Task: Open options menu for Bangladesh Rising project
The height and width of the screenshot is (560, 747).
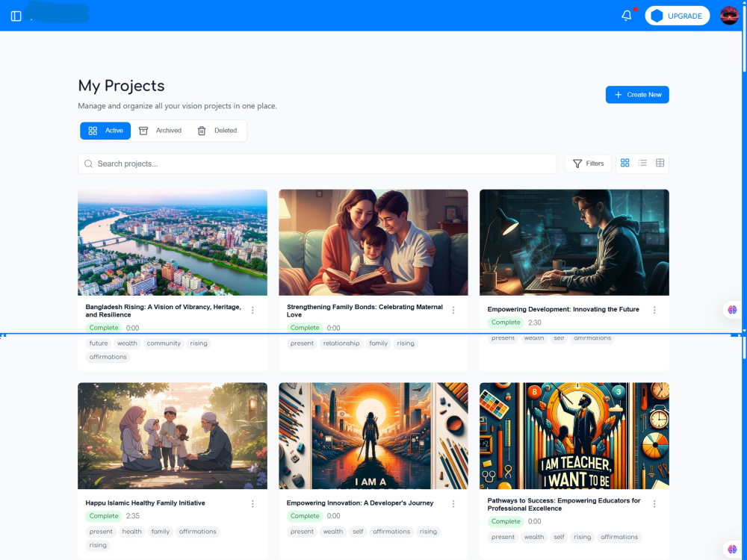Action: [x=252, y=311]
